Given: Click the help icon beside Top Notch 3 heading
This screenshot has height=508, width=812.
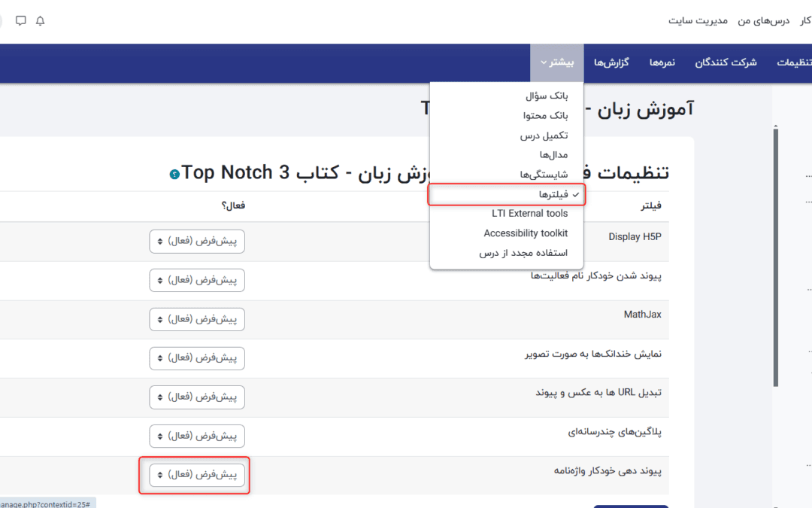Looking at the screenshot, I should pyautogui.click(x=175, y=174).
